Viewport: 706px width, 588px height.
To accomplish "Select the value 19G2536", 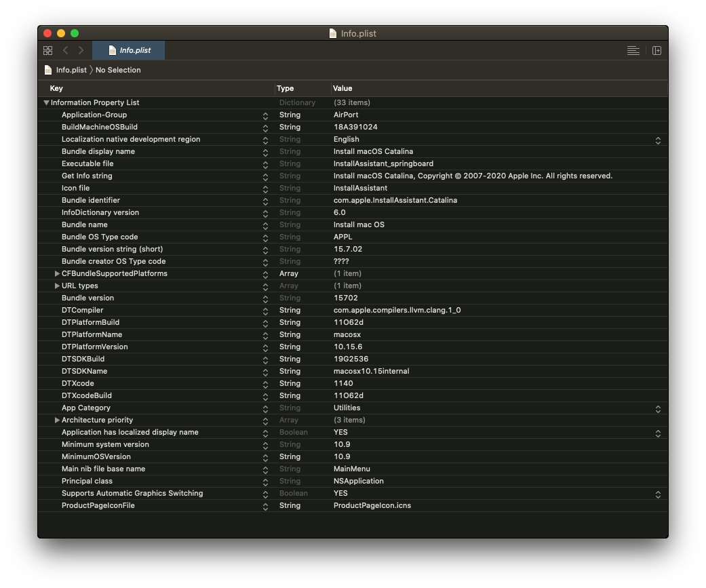I will (x=351, y=359).
